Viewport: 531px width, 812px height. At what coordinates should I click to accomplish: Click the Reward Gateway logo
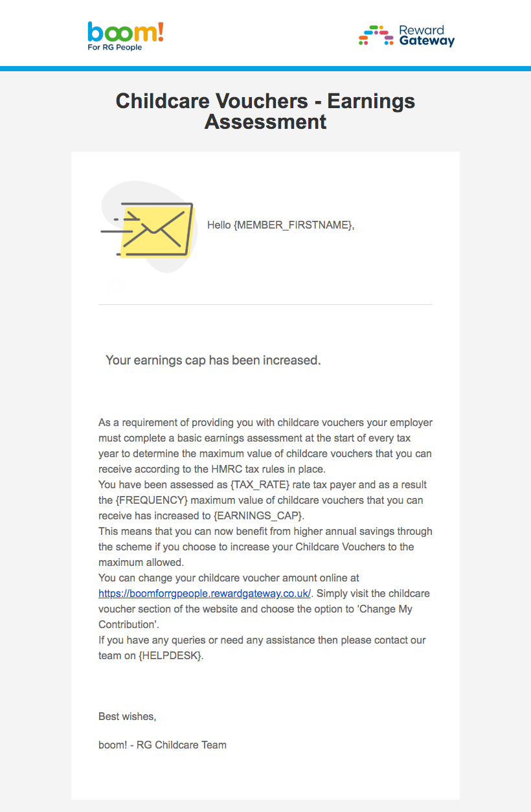407,36
